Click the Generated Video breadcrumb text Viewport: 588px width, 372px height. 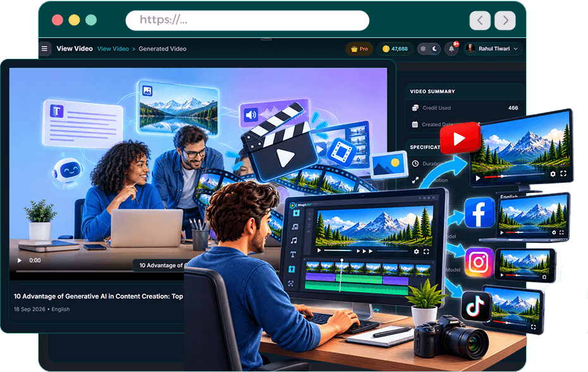click(x=162, y=49)
